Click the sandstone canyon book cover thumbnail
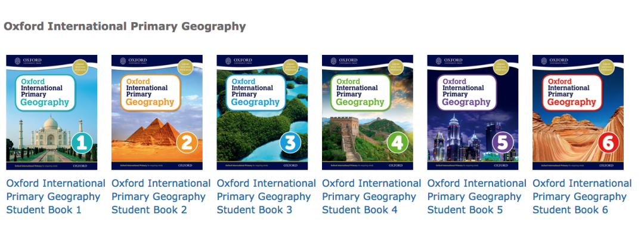 (578, 112)
